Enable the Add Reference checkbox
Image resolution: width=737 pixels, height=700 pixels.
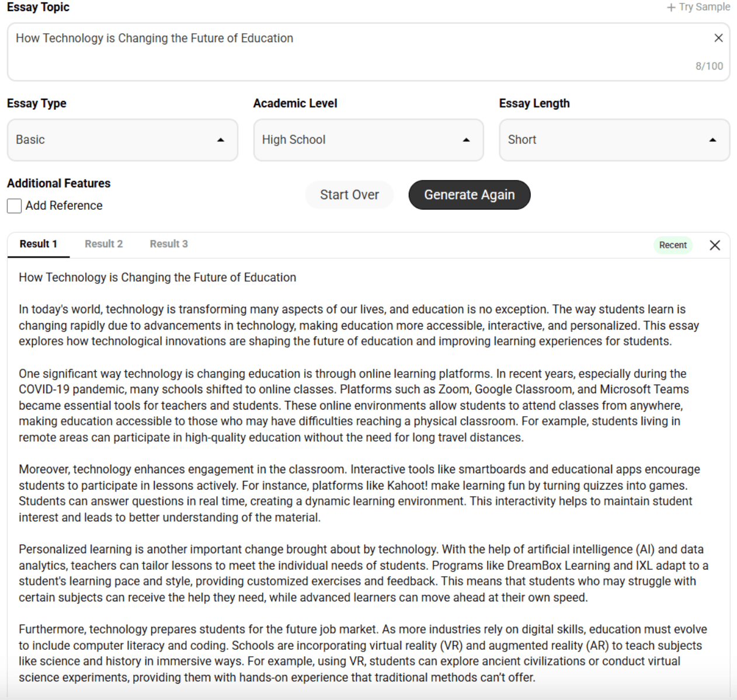point(15,206)
